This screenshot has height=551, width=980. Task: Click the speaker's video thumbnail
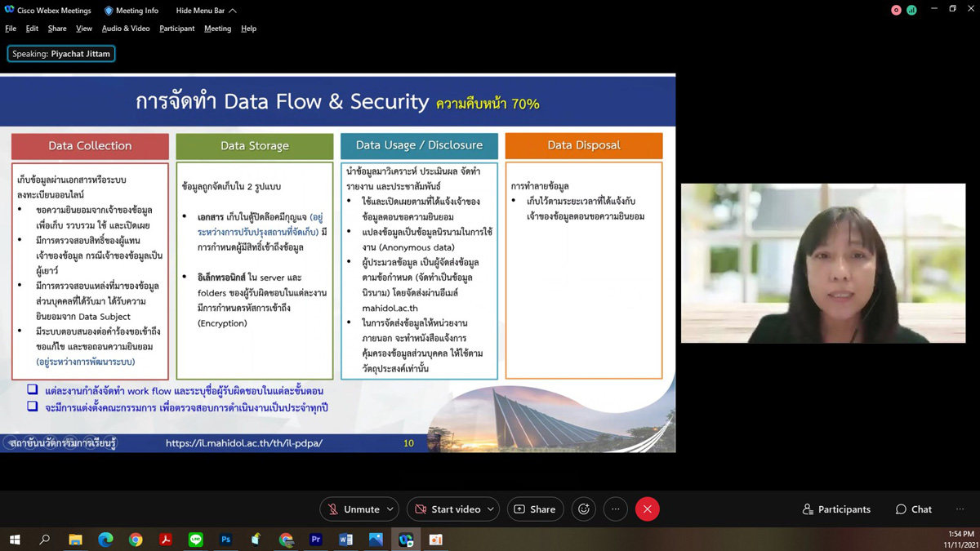click(x=823, y=263)
